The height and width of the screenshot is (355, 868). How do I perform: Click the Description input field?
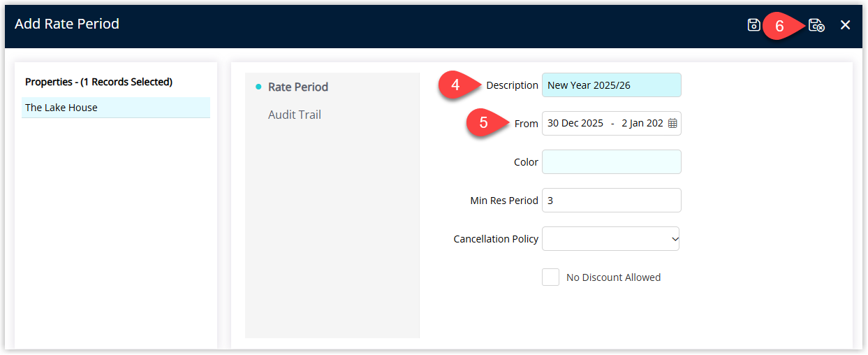pyautogui.click(x=612, y=85)
